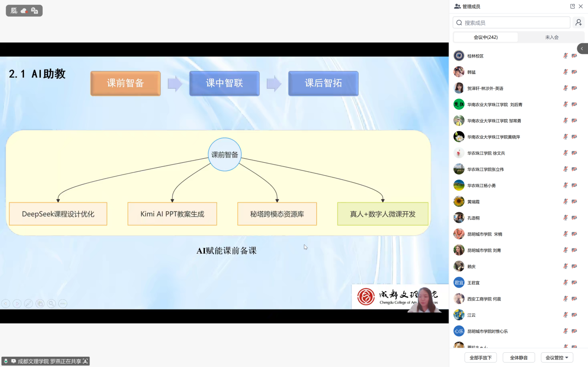Pop out the member management panel
This screenshot has height=367, width=588.
572,6
